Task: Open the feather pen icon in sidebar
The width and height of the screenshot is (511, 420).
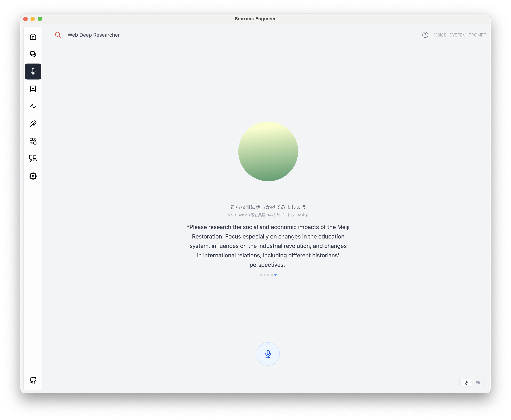Action: coord(33,124)
